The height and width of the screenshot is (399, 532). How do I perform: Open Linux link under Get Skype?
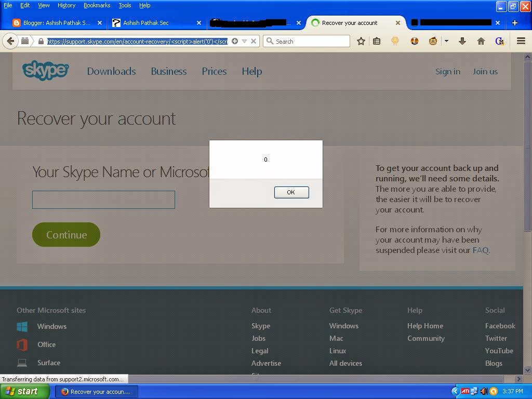(338, 351)
